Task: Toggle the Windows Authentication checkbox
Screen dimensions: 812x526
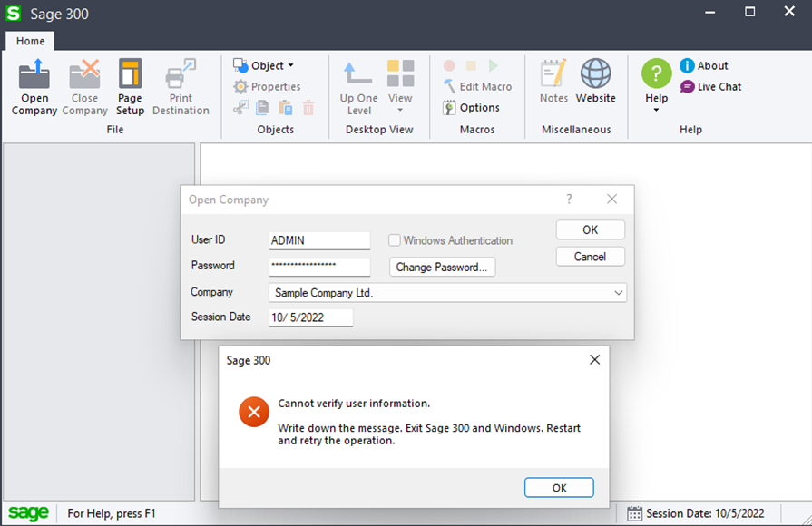Action: point(395,241)
